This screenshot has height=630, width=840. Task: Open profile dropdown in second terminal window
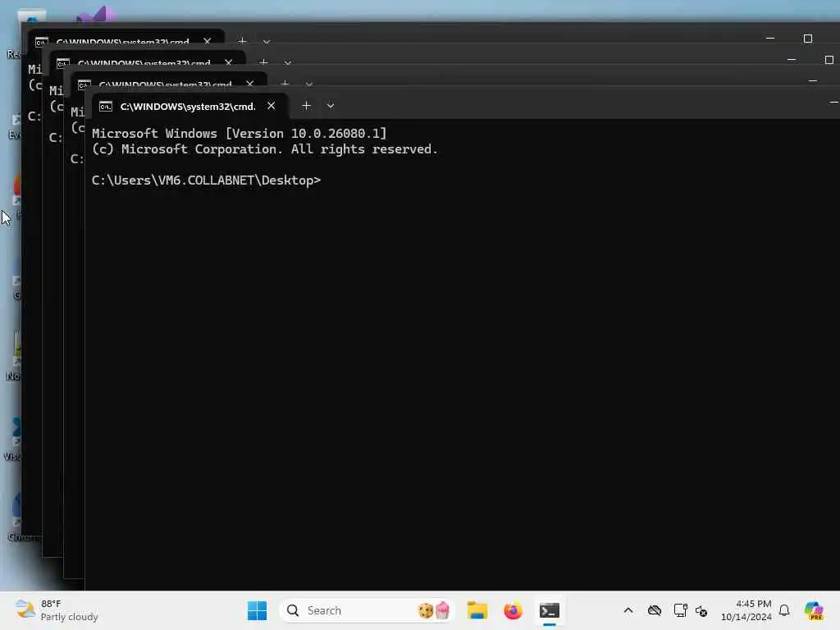[309, 84]
